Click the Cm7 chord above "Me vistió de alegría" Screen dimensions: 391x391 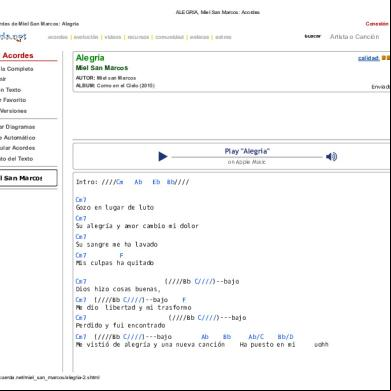tap(81, 337)
